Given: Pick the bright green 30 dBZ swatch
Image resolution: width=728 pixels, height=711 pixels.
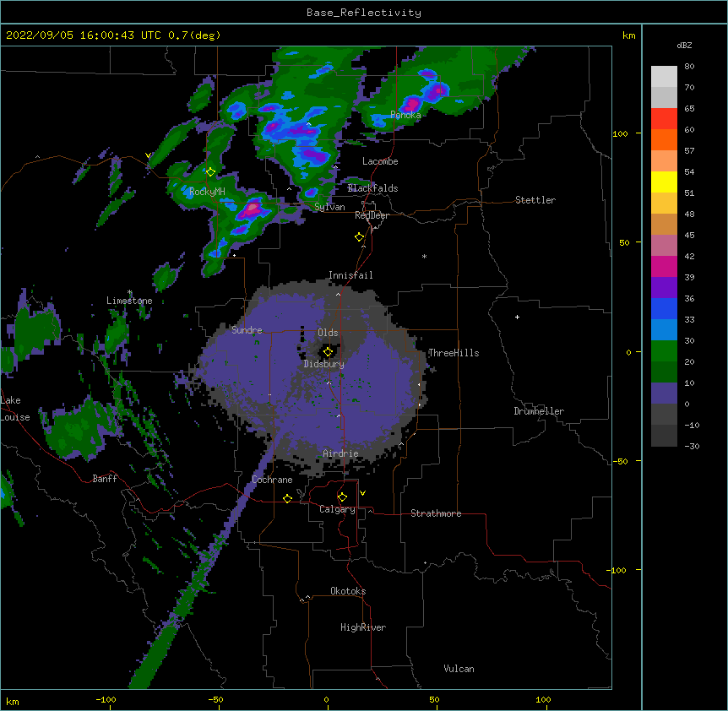Looking at the screenshot, I should [x=664, y=351].
